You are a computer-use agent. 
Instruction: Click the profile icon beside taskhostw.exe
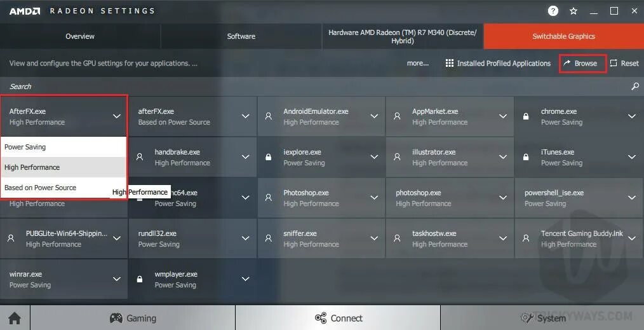point(397,238)
